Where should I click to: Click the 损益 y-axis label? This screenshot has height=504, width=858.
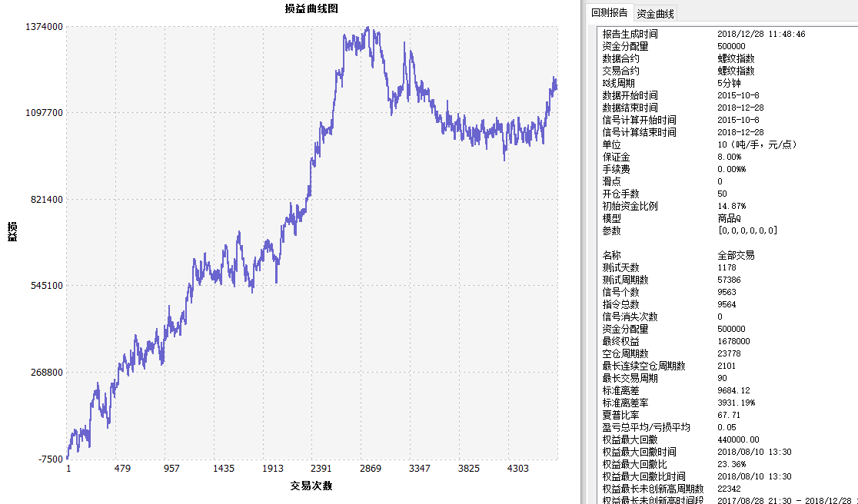pos(12,231)
